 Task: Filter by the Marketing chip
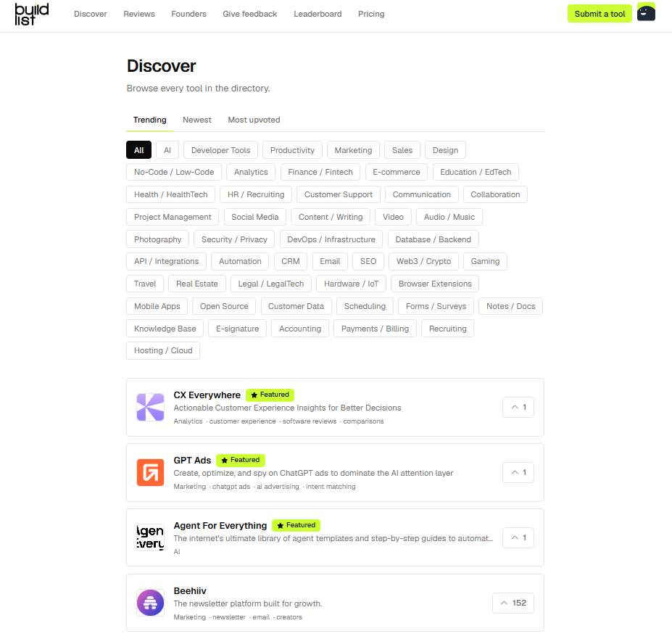click(x=353, y=150)
